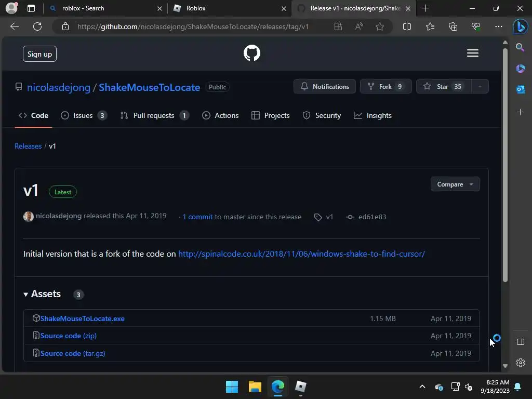Open ShakeMouseToLocate repository link
Image resolution: width=532 pixels, height=399 pixels.
(x=149, y=87)
